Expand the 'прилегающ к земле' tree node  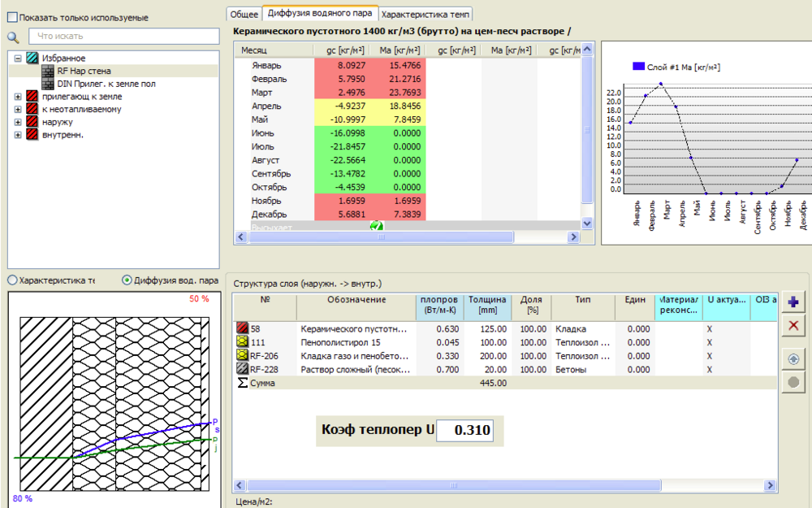(x=18, y=97)
